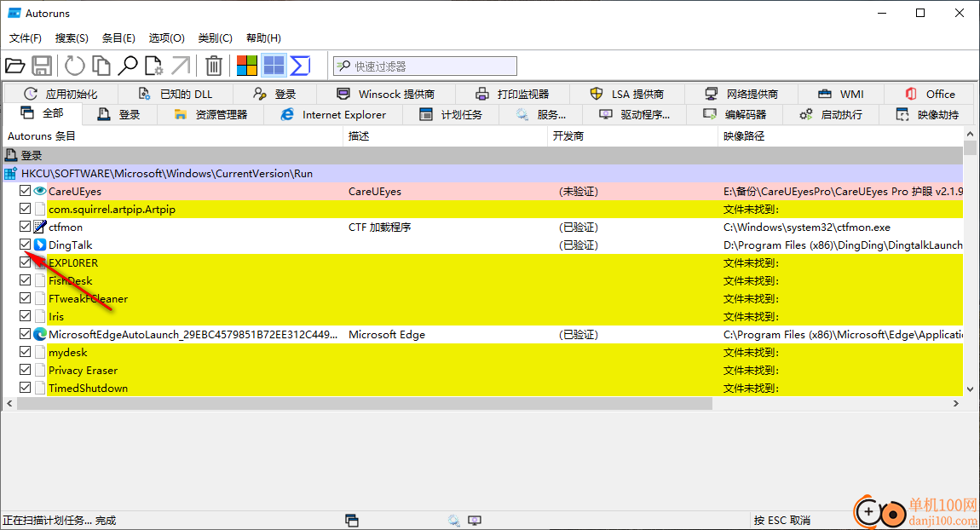Uncheck the com.squirrel.artpip.Artpip checkbox
This screenshot has width=980, height=530.
tap(25, 209)
